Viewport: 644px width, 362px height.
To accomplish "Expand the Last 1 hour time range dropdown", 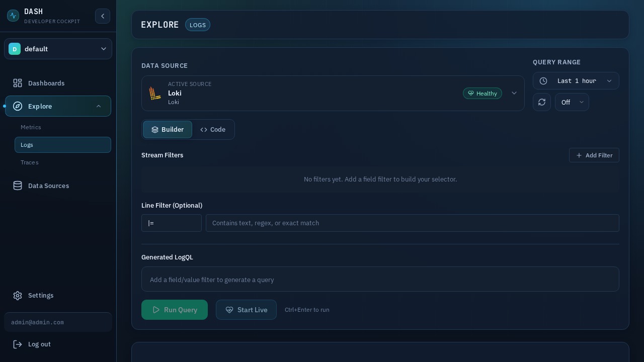I will pyautogui.click(x=576, y=80).
